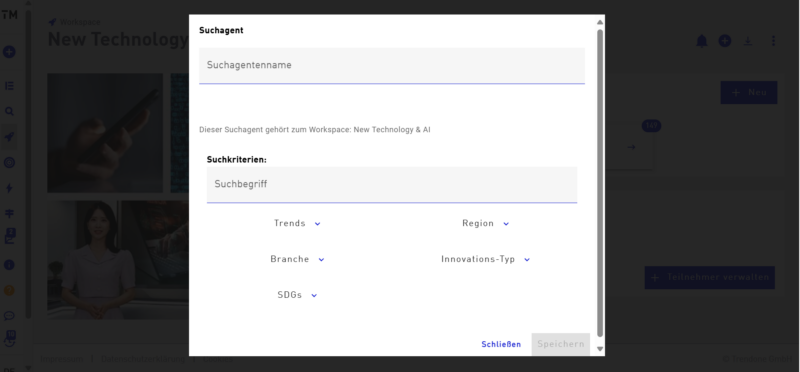Viewport: 800px width, 372px height.
Task: Click the notification bell icon
Action: [x=702, y=41]
